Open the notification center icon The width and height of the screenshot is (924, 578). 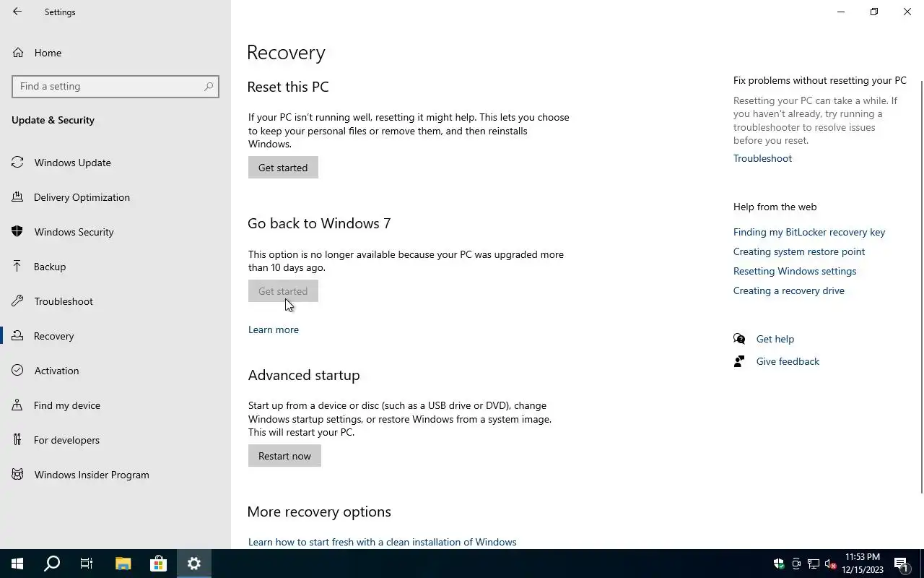click(x=902, y=564)
